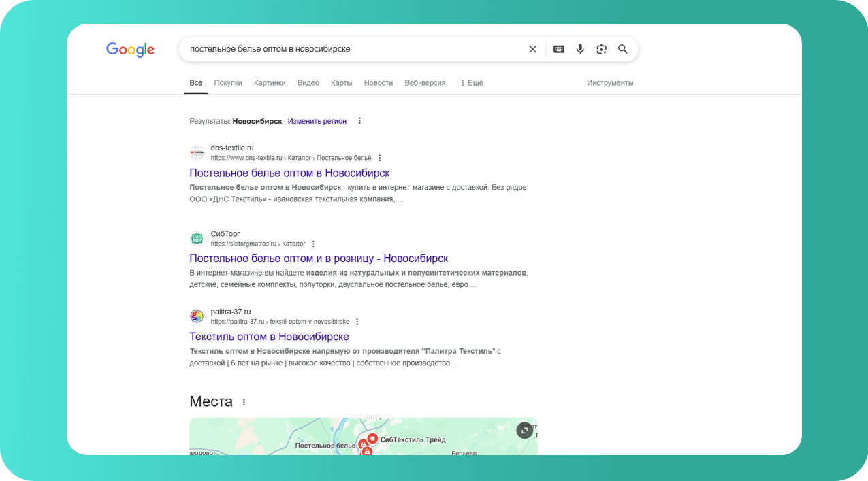Open search by image camera icon
Viewport: 868px width, 481px height.
pyautogui.click(x=601, y=49)
